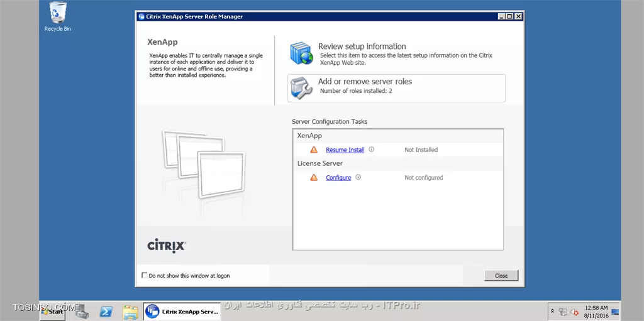Enable Do not show this window at logon

144,275
